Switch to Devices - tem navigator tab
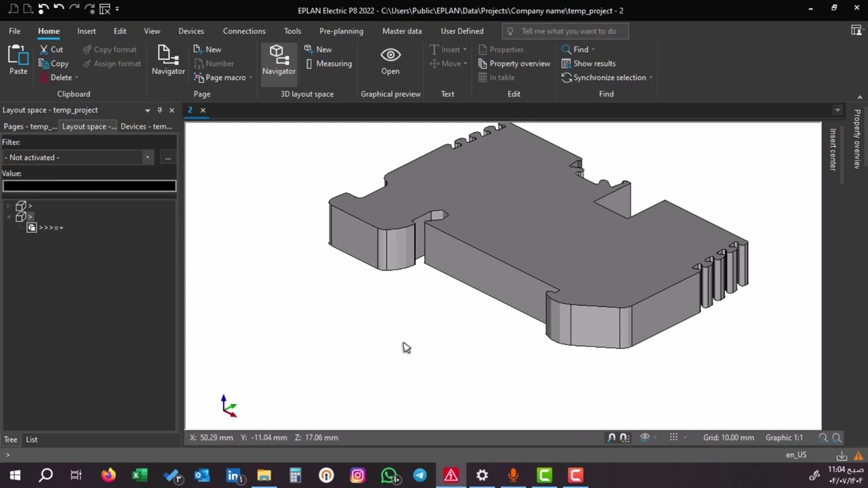 click(146, 126)
